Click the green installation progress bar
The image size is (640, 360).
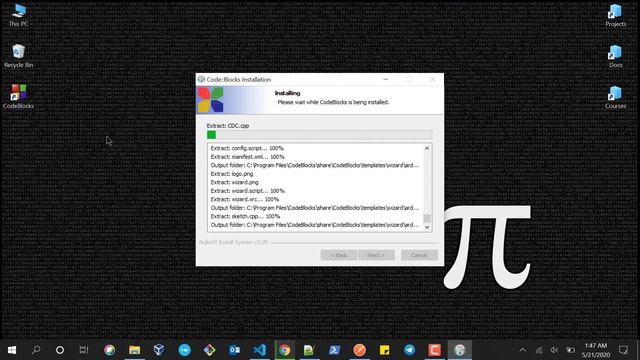click(x=319, y=135)
